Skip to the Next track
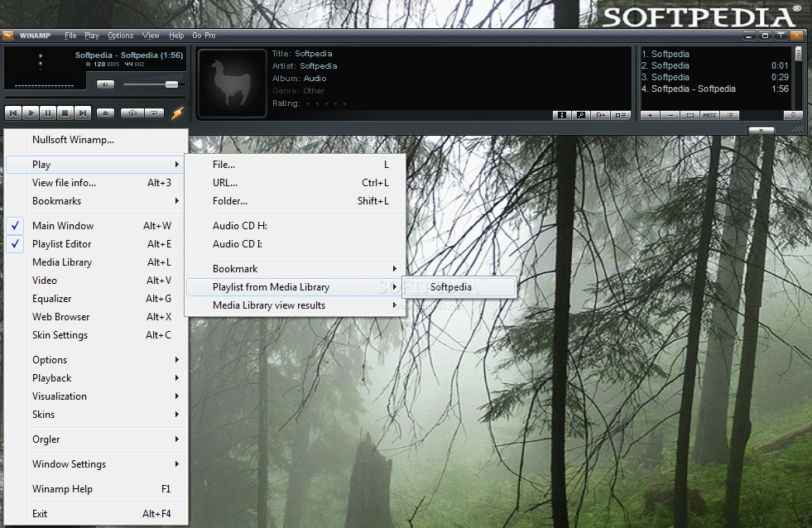 (82, 113)
